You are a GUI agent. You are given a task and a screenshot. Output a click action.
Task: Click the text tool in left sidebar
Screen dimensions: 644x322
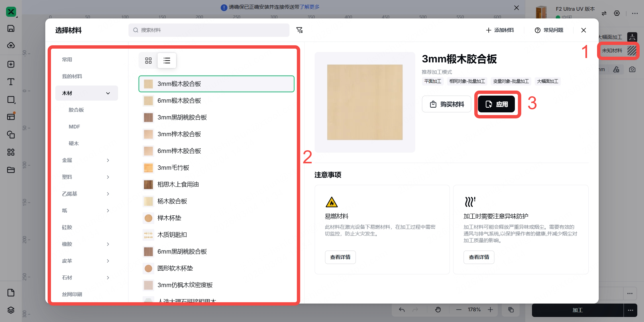(x=11, y=82)
